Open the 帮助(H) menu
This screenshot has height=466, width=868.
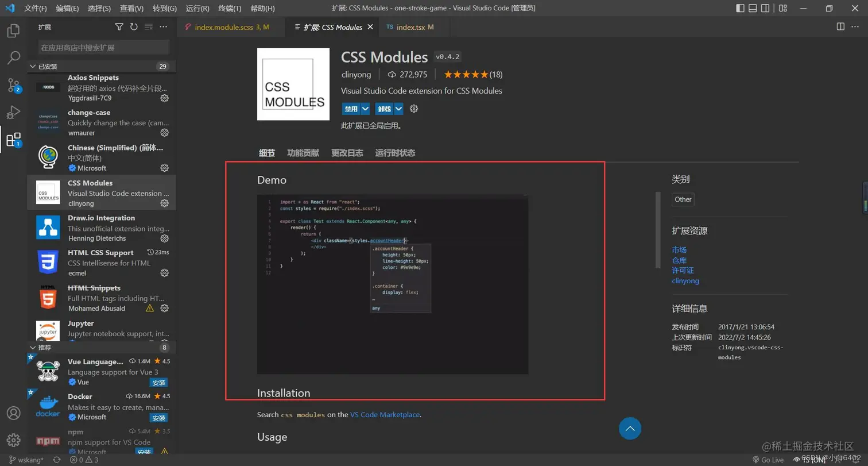pos(263,8)
